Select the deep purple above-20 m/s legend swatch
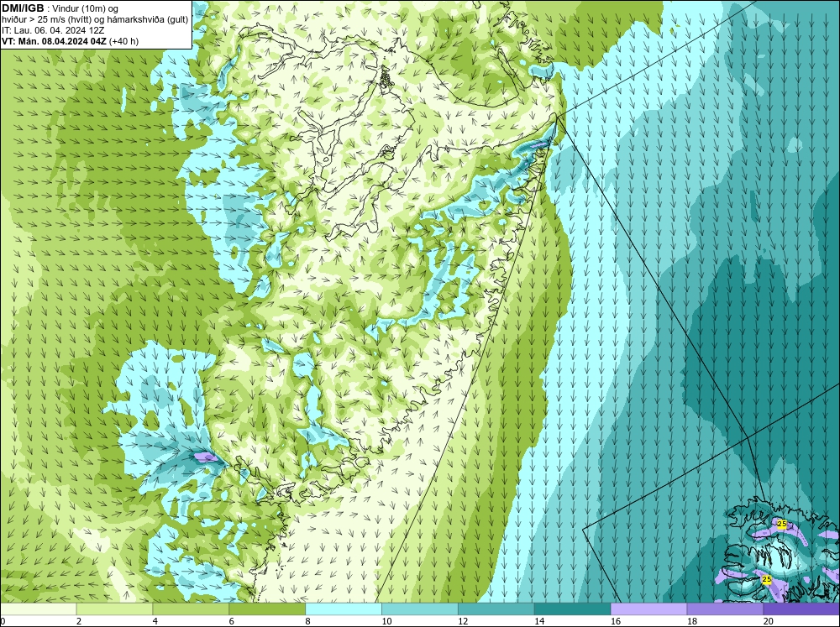Viewport: 840px width, 627px height. [801, 609]
